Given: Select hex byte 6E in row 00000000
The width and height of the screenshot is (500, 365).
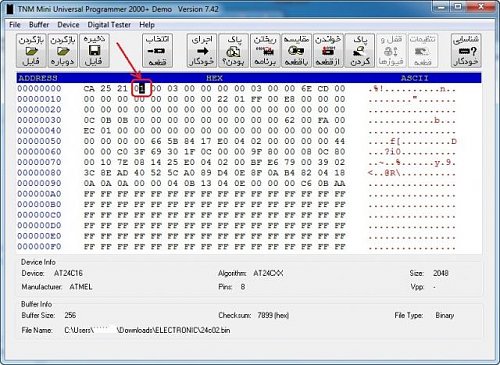Looking at the screenshot, I should (x=306, y=89).
